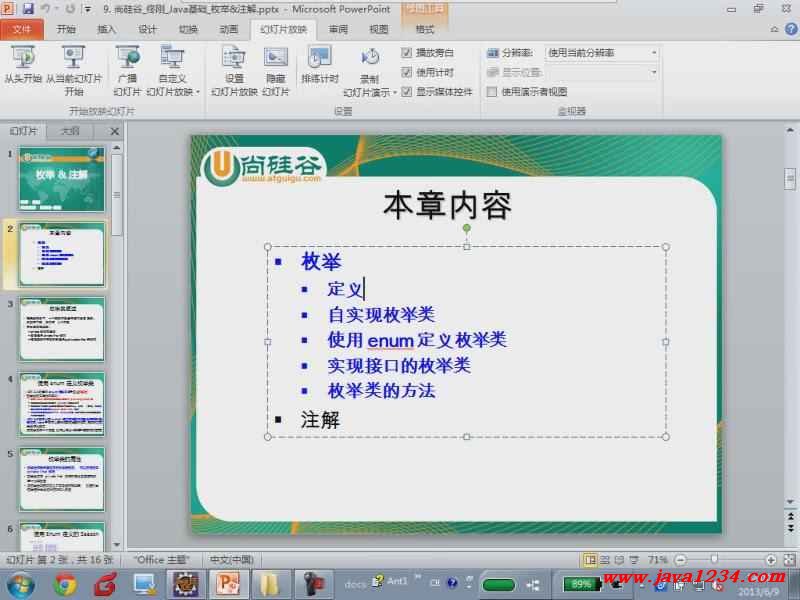Viewport: 800px width, 600px height.
Task: Open Record Slide Show (录制幻灯片演示) menu
Action: 369,70
